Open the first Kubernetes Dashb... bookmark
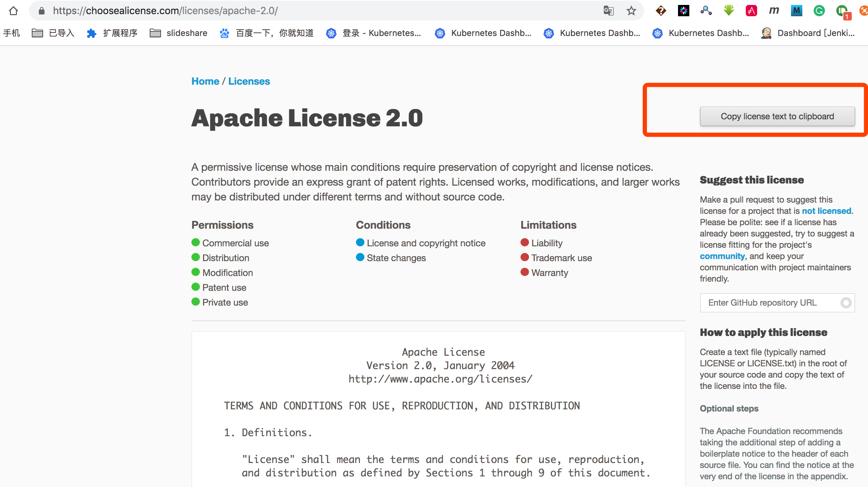This screenshot has height=487, width=868. pyautogui.click(x=483, y=33)
